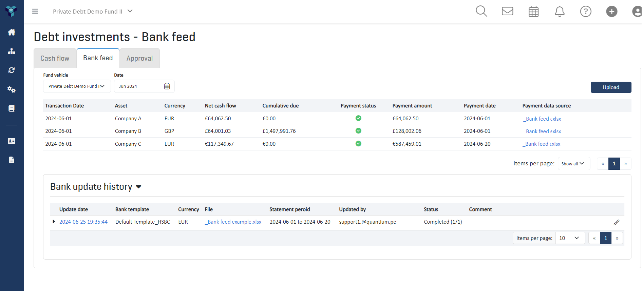Viewport: 644px width, 307px height.
Task: Click the Upload button
Action: click(x=611, y=87)
